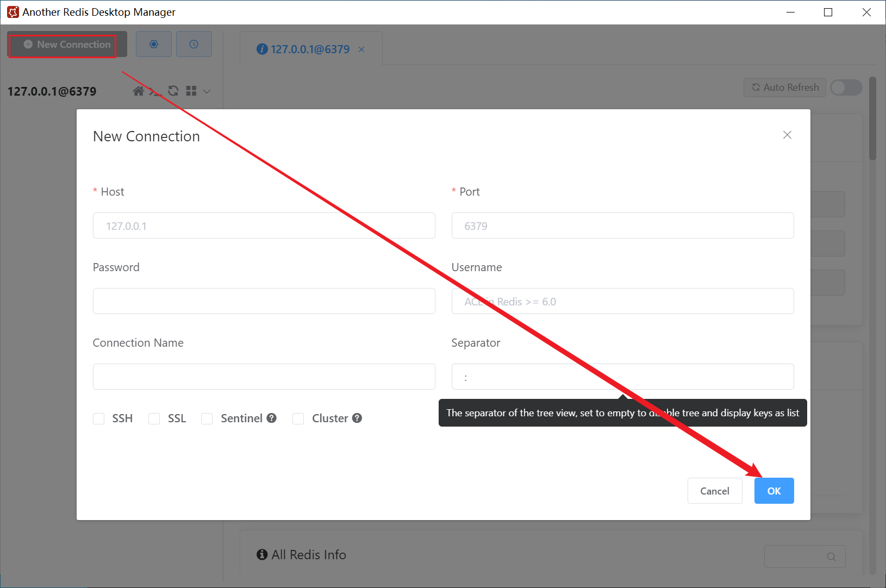Open the grid menu icon for connection
The width and height of the screenshot is (886, 588).
click(191, 91)
